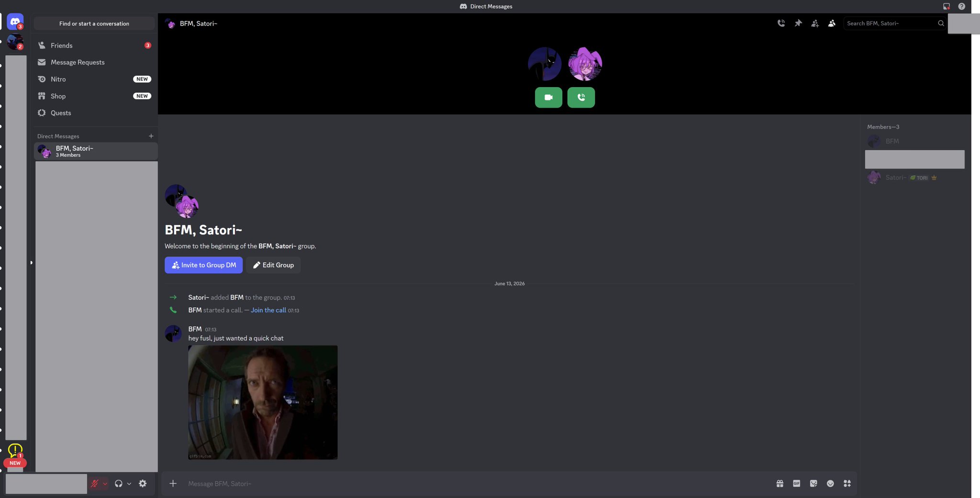Open Message Requests
The height and width of the screenshot is (498, 980).
pyautogui.click(x=94, y=62)
